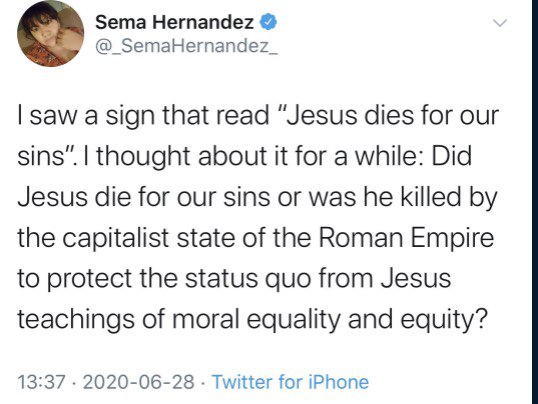Click the 13:37 timestamp

tap(41, 382)
